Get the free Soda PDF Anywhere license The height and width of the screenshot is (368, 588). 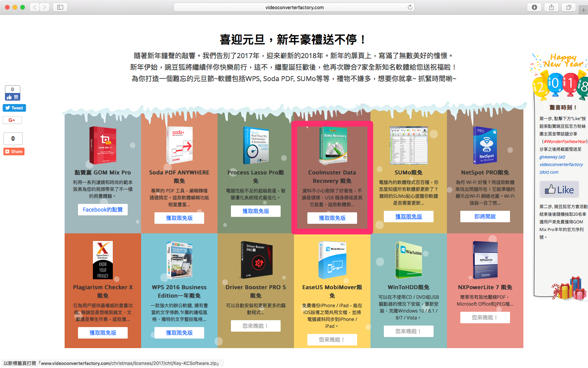click(179, 218)
